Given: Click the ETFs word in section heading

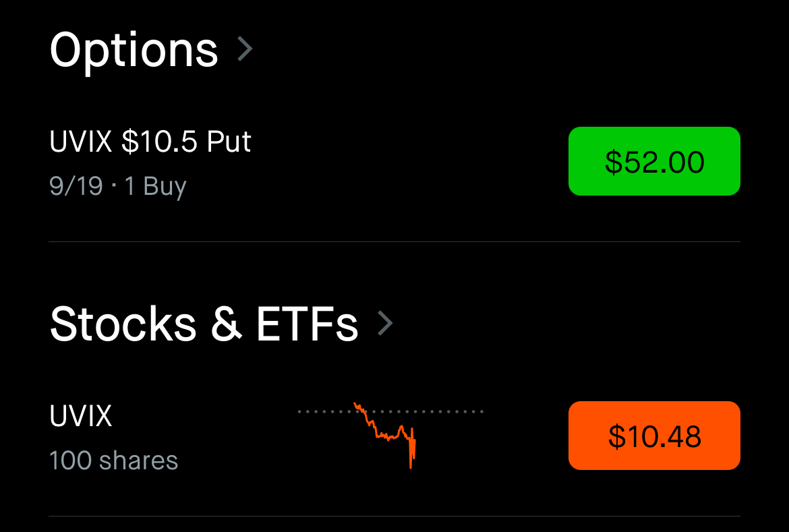Looking at the screenshot, I should click(x=308, y=324).
